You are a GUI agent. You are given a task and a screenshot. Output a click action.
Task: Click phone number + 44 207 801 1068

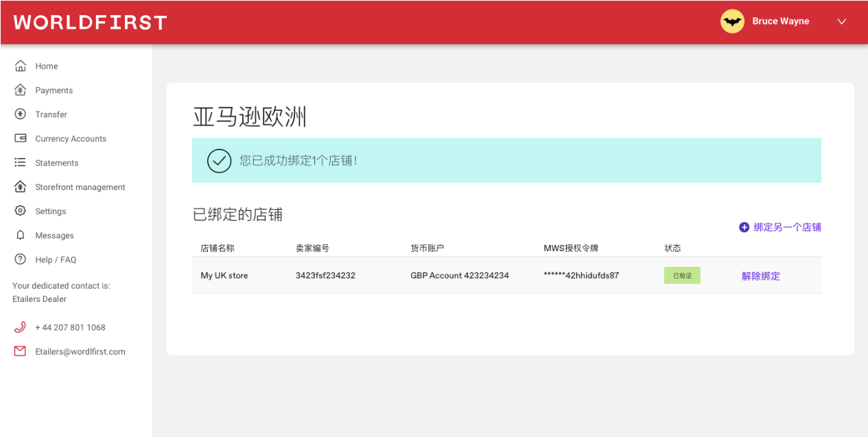click(70, 327)
